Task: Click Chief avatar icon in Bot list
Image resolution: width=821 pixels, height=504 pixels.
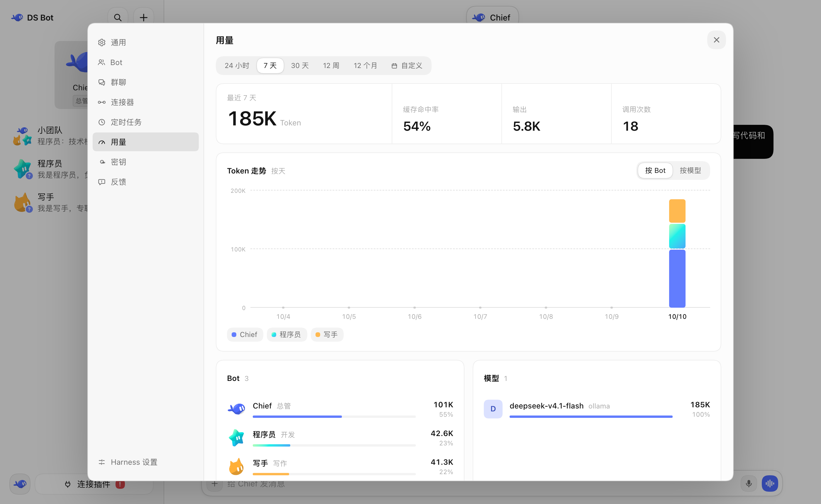Action: tap(236, 409)
